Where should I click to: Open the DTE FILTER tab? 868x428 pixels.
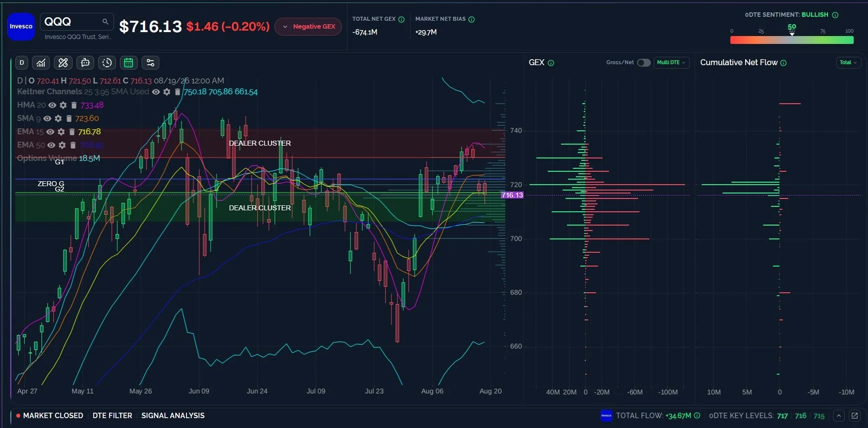[113, 416]
